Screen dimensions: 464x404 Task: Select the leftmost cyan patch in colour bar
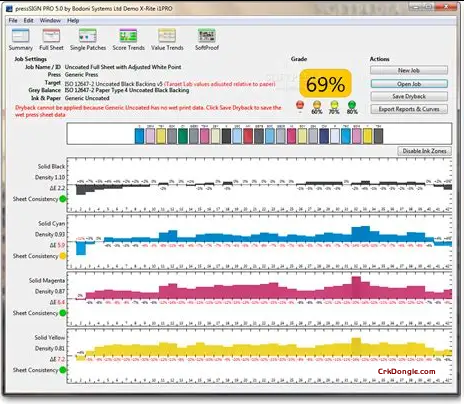tap(139, 136)
